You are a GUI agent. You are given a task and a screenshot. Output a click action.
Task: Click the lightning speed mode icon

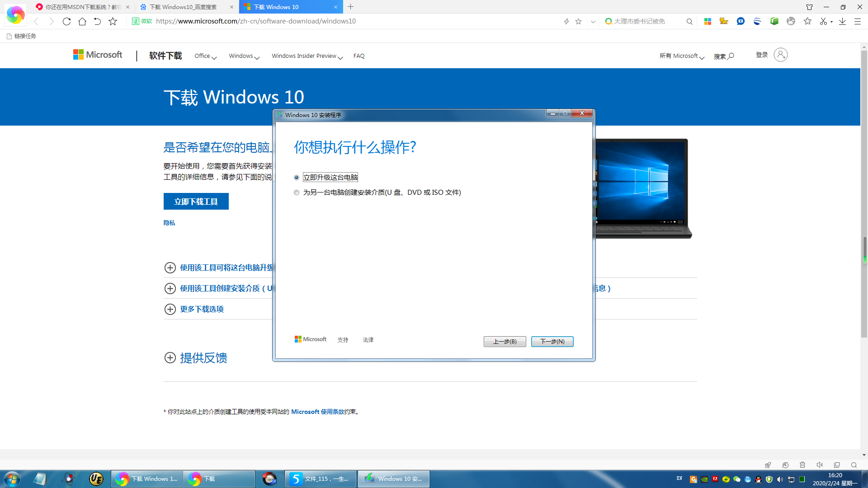(x=566, y=21)
